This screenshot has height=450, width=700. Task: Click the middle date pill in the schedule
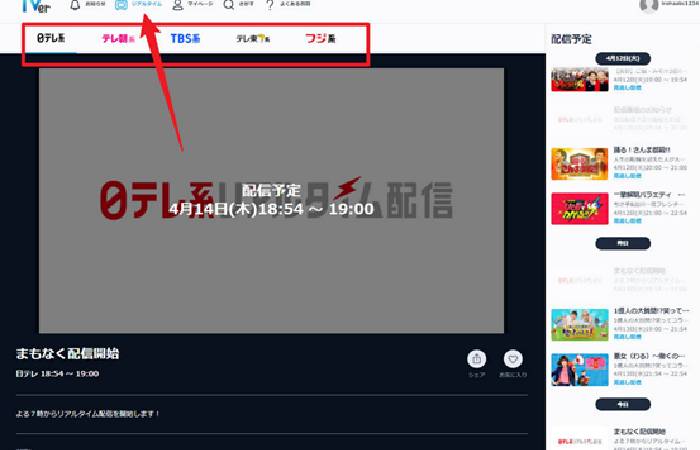tap(623, 243)
